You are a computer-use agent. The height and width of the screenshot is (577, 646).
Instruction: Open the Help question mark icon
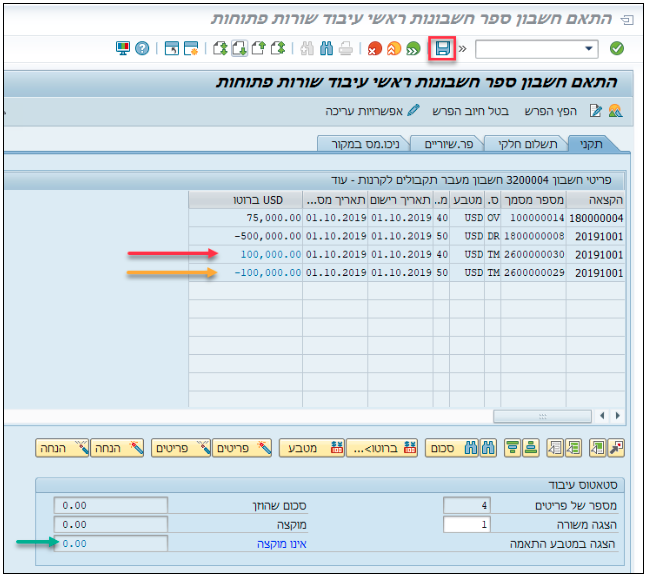click(x=142, y=49)
